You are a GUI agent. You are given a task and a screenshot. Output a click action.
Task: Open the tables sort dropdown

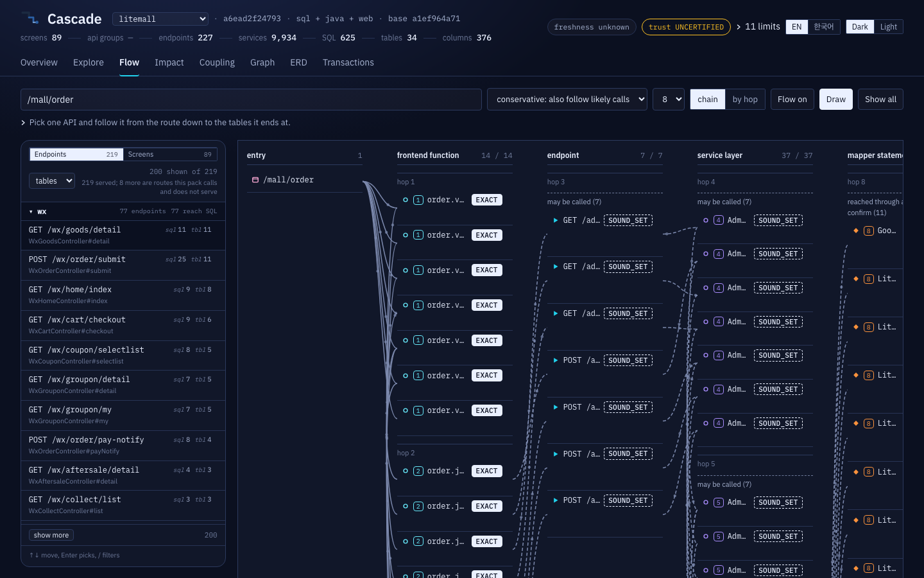click(x=52, y=181)
